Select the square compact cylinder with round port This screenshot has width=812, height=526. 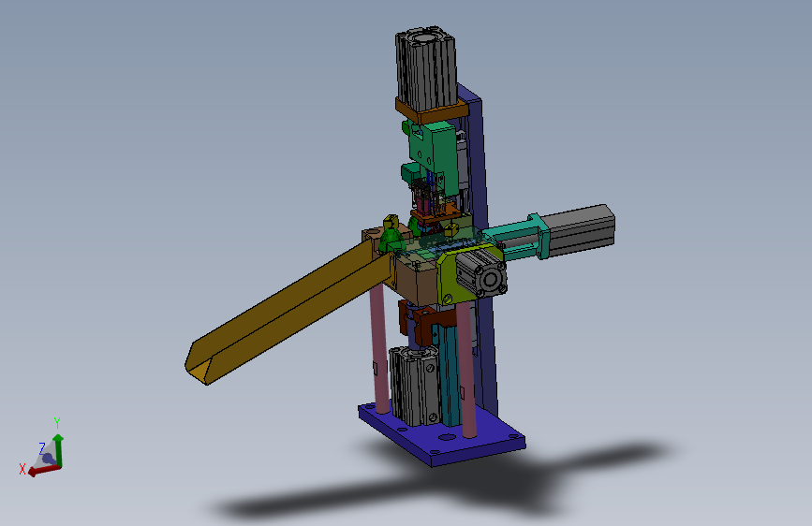coord(481,273)
